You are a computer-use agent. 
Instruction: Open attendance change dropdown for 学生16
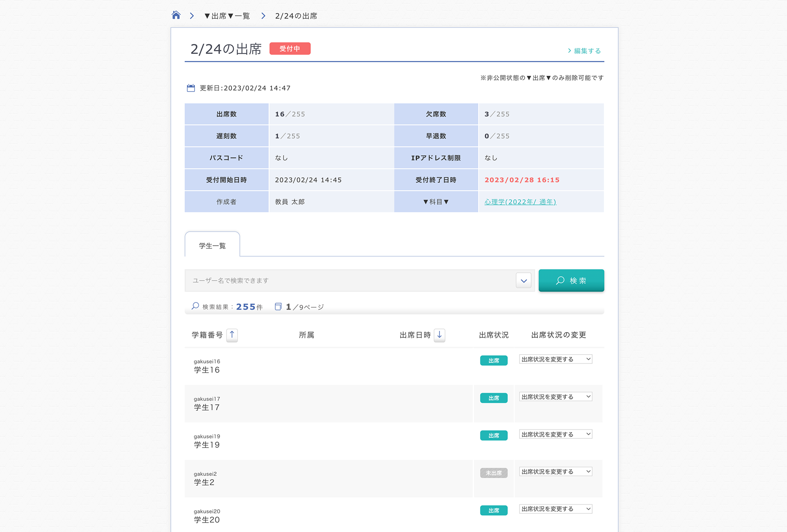pos(555,359)
